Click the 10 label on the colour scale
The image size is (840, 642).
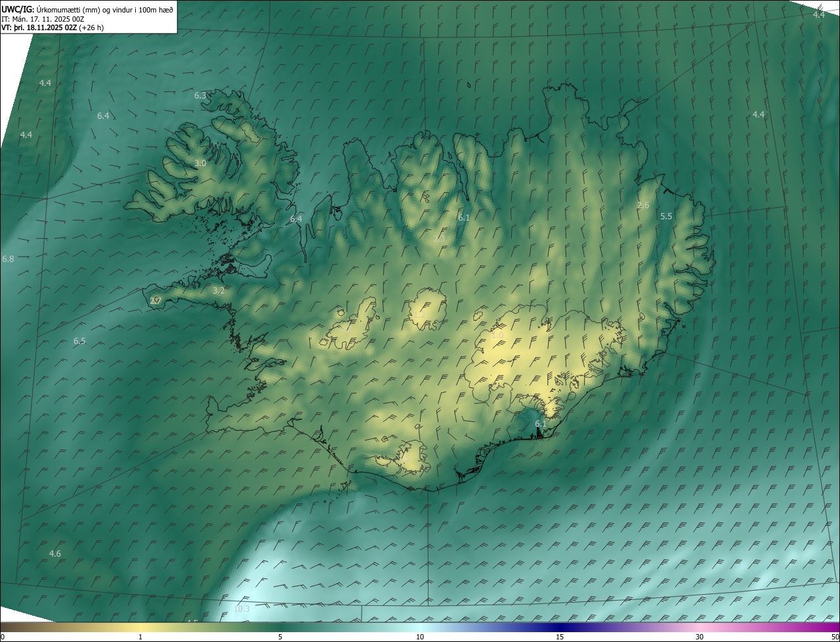coord(420,637)
